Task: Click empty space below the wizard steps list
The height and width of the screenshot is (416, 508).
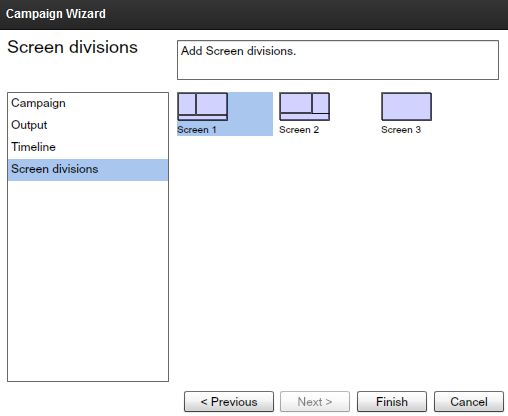Action: pyautogui.click(x=88, y=280)
